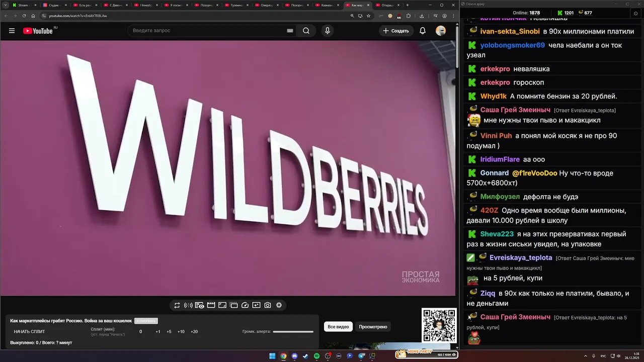644x362 pixels.
Task: Open the YouTube account avatar menu
Action: tap(441, 31)
